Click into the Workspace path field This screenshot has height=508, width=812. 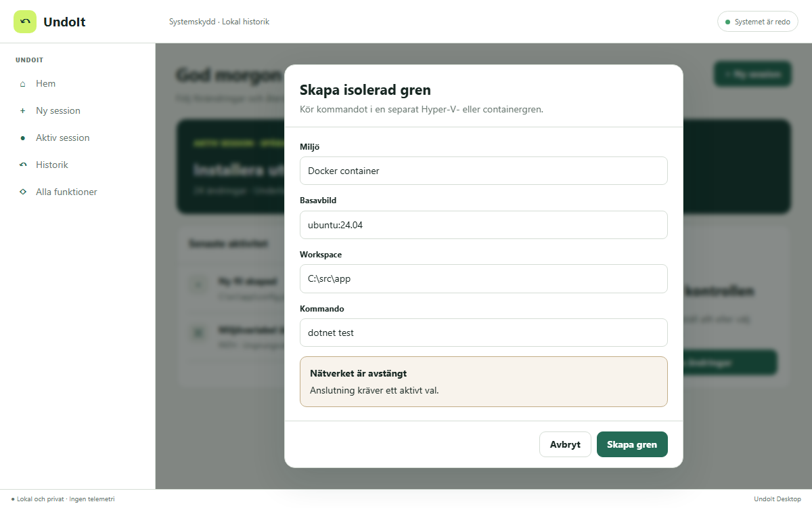point(484,278)
